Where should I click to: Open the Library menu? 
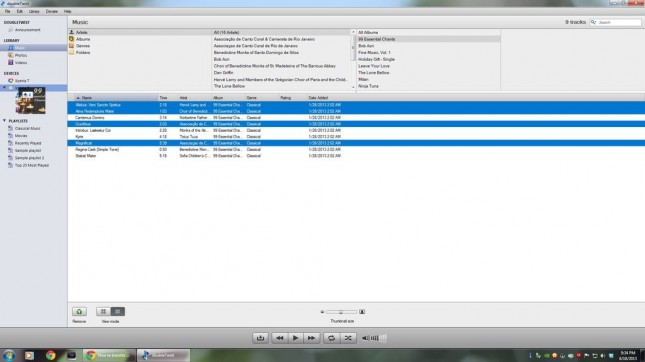34,12
